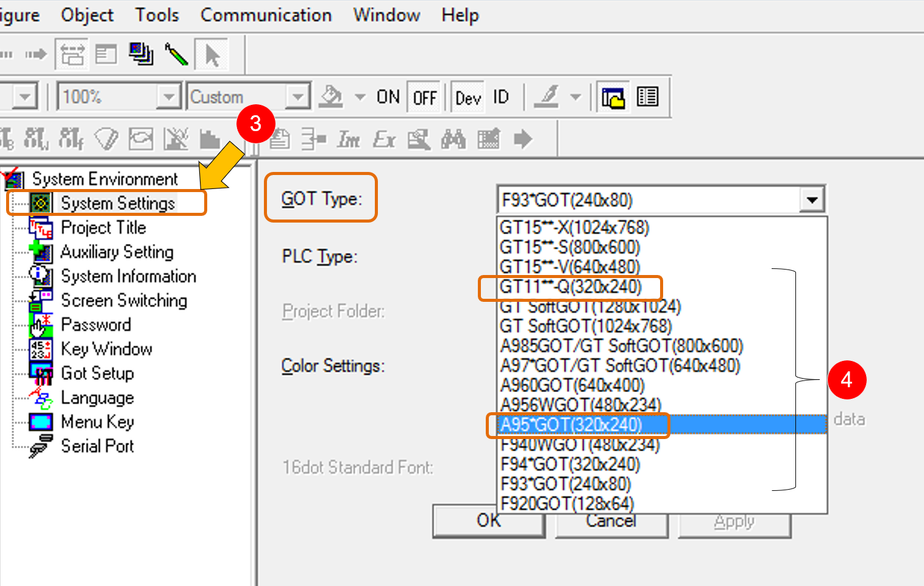Viewport: 924px width, 586px height.
Task: Open the Tools menu
Action: tap(157, 15)
